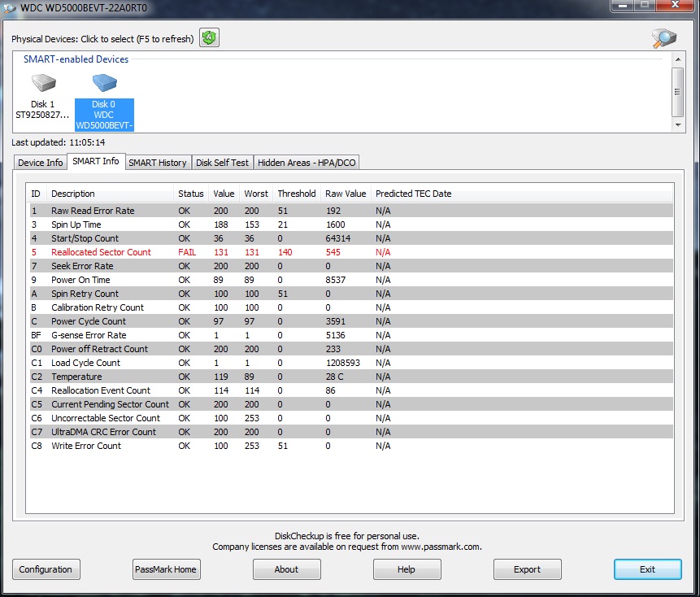Image resolution: width=700 pixels, height=597 pixels.
Task: Click the Configuration button
Action: (x=46, y=569)
